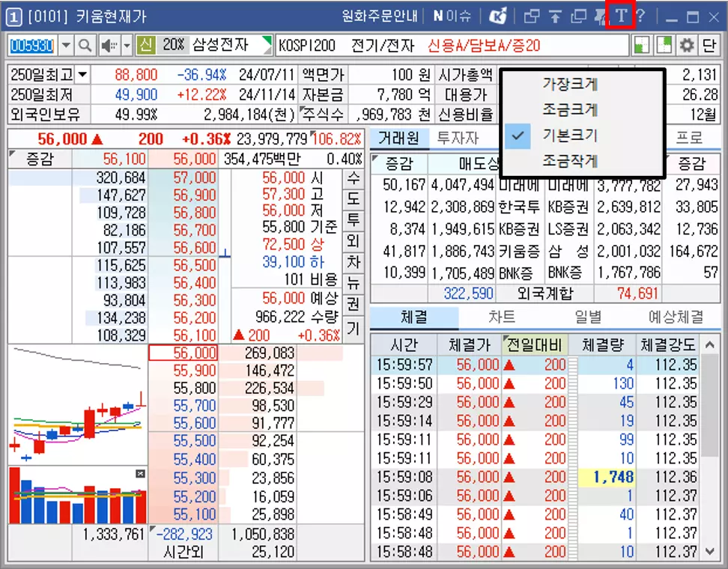This screenshot has height=569, width=728.
Task: Click the first green layout icon left of the gear
Action: click(x=641, y=46)
